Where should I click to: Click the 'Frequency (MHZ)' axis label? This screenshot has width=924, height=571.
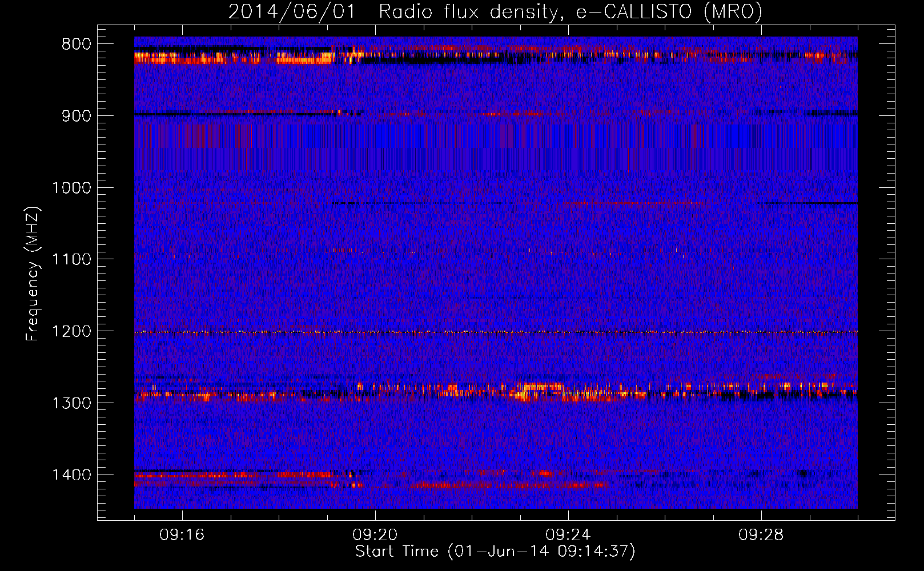[x=33, y=274]
